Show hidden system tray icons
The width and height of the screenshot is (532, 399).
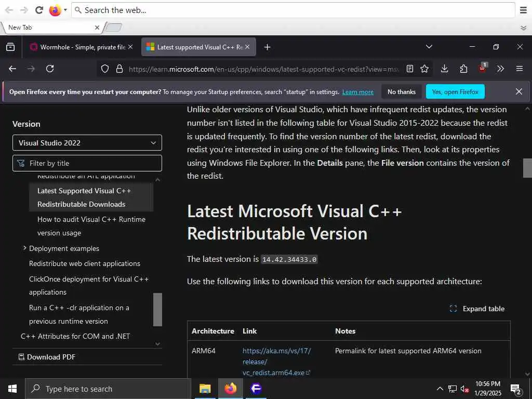coord(440,389)
